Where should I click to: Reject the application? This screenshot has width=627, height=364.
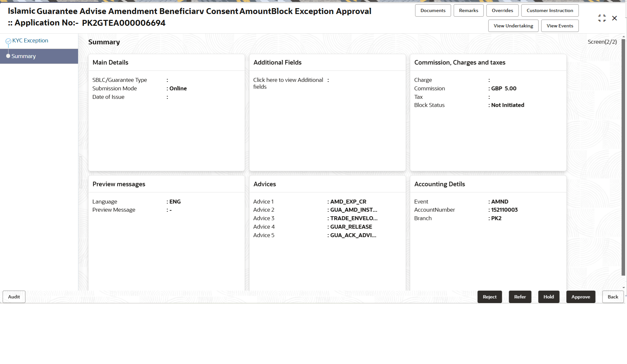(x=490, y=296)
